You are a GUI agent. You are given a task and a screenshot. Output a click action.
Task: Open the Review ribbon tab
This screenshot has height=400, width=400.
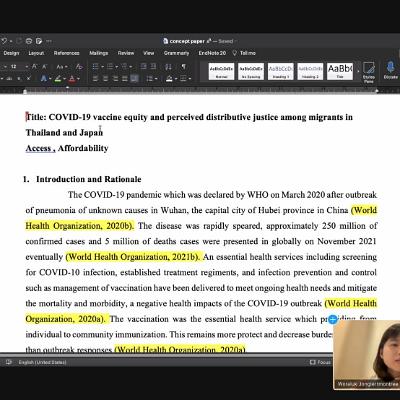(x=126, y=53)
